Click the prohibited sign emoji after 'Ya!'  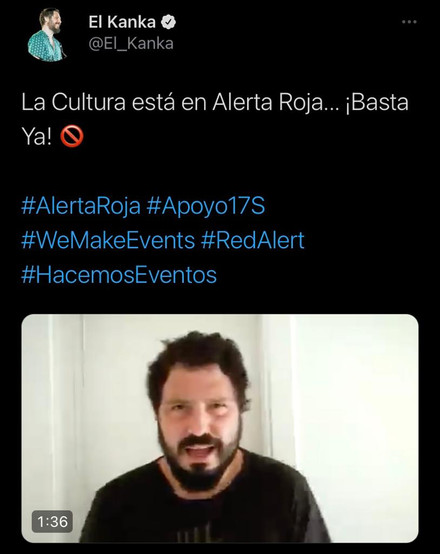point(72,136)
